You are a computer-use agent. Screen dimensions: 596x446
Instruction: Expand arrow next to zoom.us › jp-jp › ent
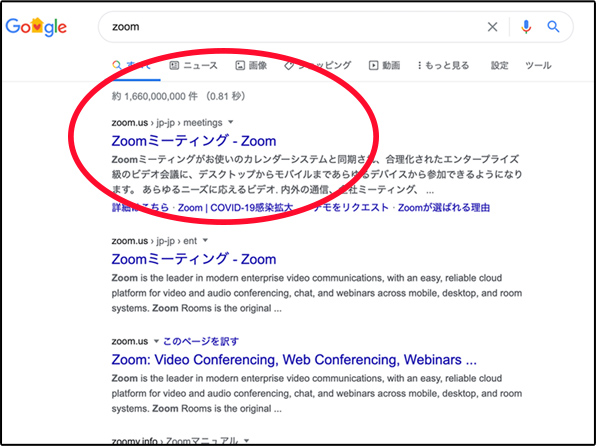click(205, 240)
